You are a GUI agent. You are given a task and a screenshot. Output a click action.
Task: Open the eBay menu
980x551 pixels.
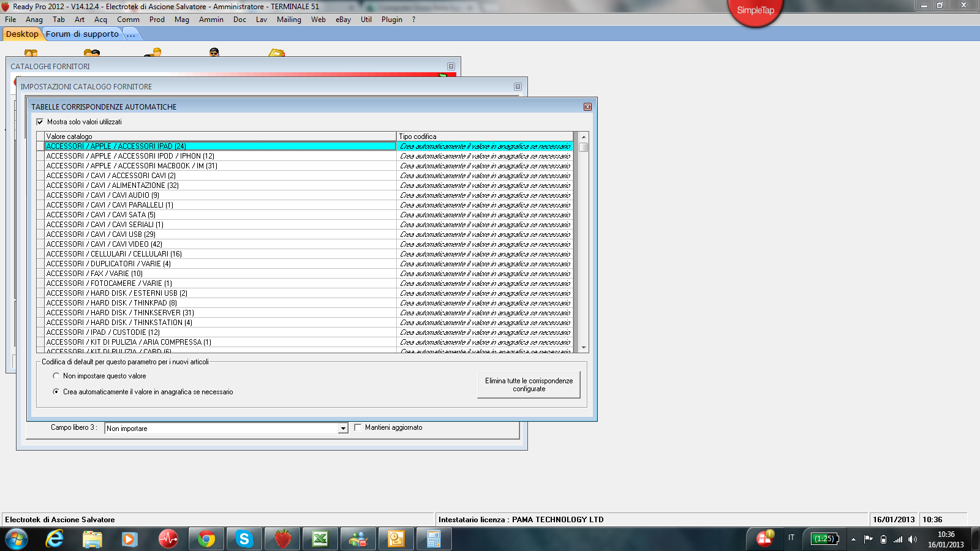point(343,20)
